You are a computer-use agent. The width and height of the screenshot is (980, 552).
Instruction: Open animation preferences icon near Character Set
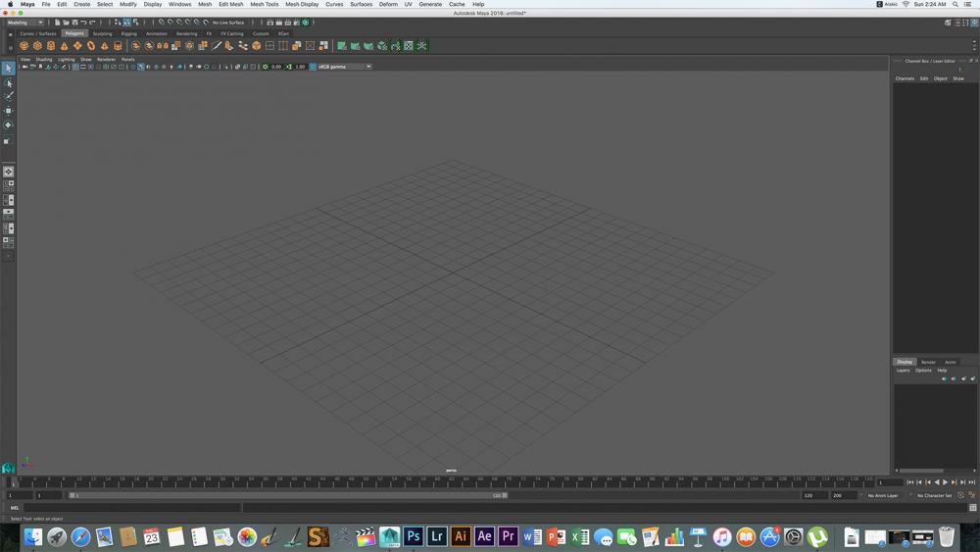pos(972,495)
